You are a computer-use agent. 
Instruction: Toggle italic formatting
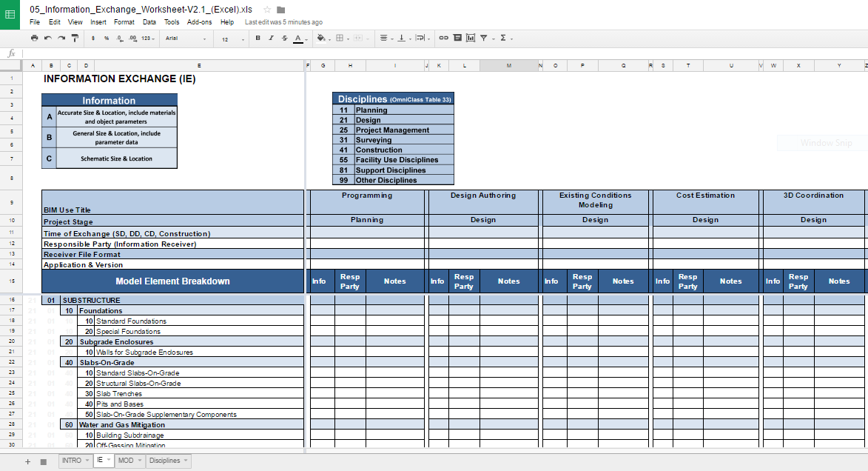click(x=271, y=38)
